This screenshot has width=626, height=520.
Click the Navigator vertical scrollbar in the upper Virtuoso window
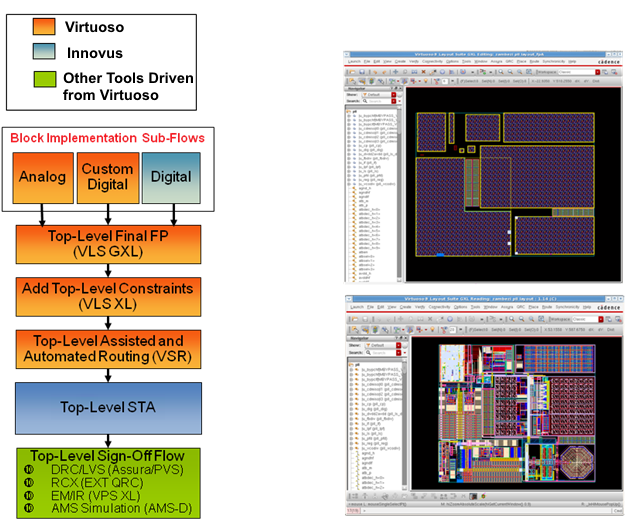[x=399, y=194]
